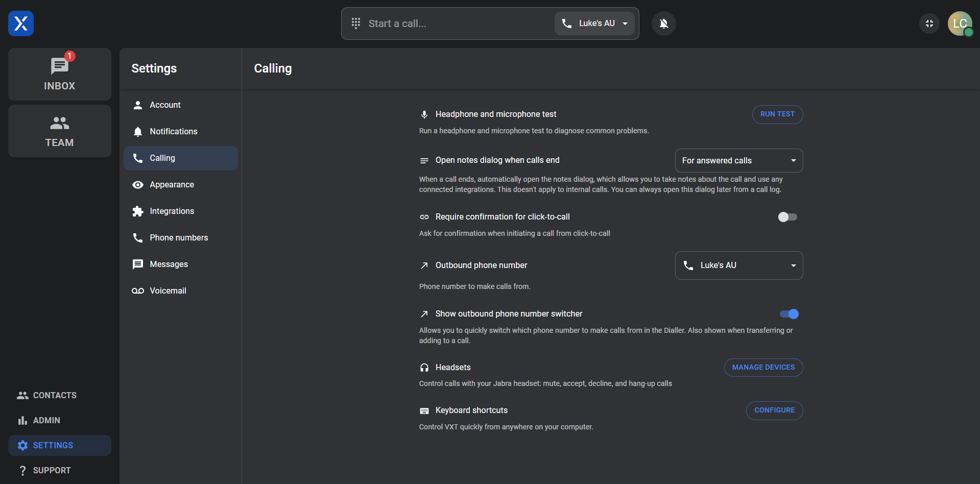Click the Start a call input field
The width and height of the screenshot is (980, 484).
point(449,23)
